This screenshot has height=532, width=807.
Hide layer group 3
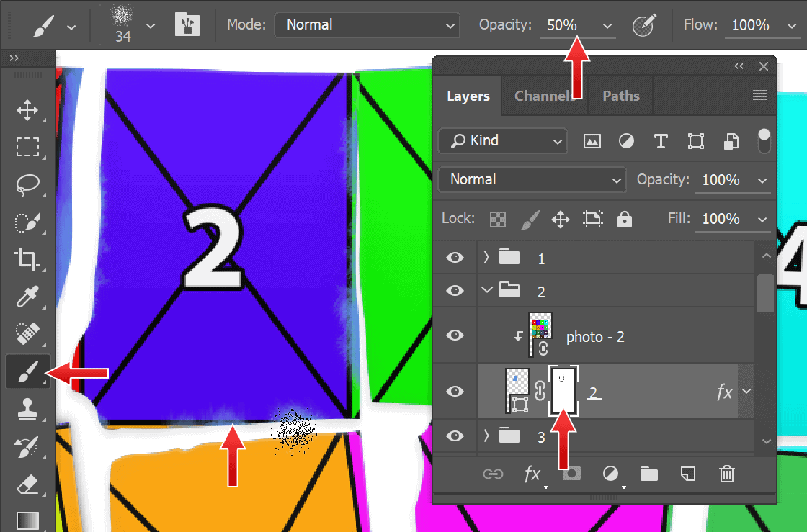click(x=455, y=436)
